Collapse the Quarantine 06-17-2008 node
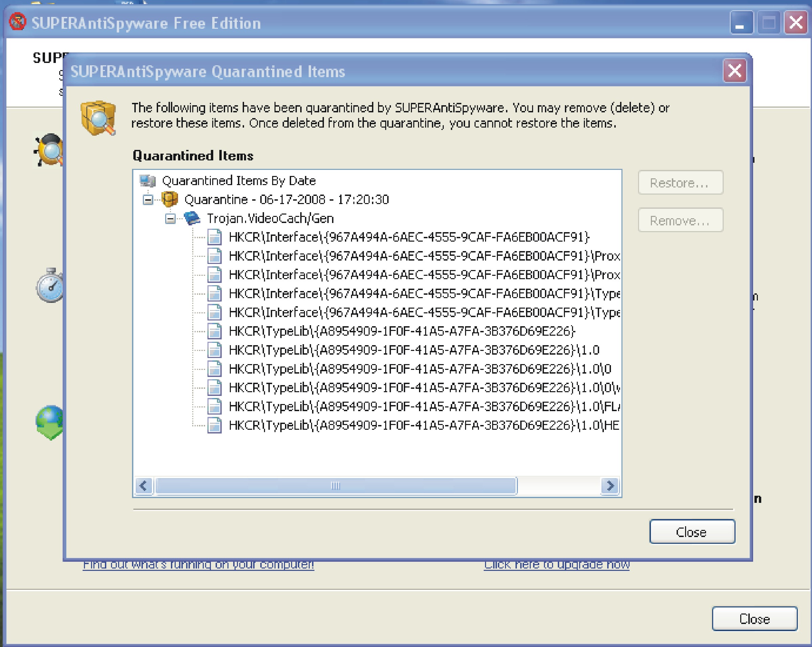The height and width of the screenshot is (647, 812). pyautogui.click(x=148, y=200)
